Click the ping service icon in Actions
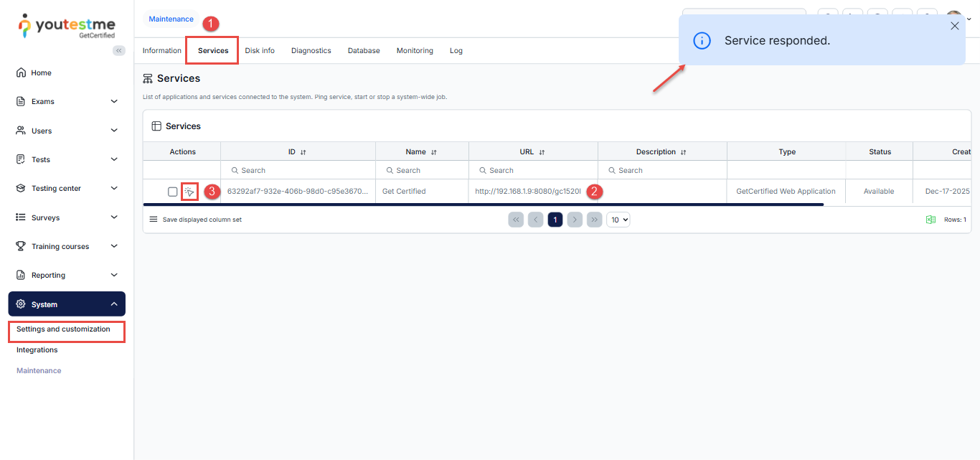Screen dimensions: 980x460 189,192
